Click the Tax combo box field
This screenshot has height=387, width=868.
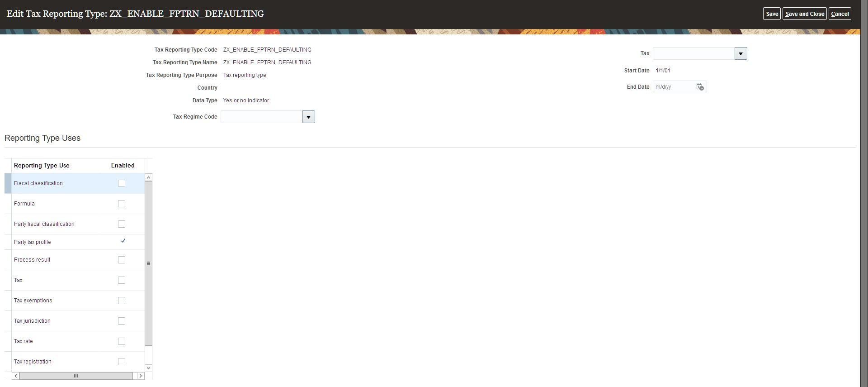point(693,53)
